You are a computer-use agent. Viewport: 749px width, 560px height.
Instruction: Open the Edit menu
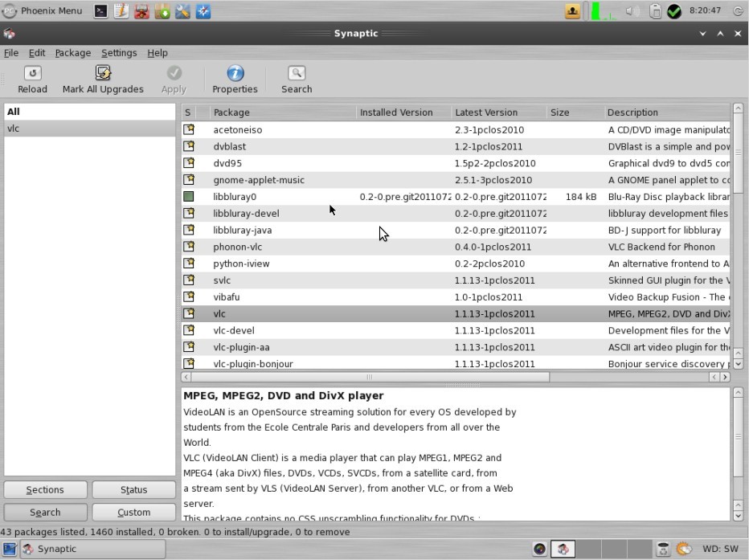[37, 53]
